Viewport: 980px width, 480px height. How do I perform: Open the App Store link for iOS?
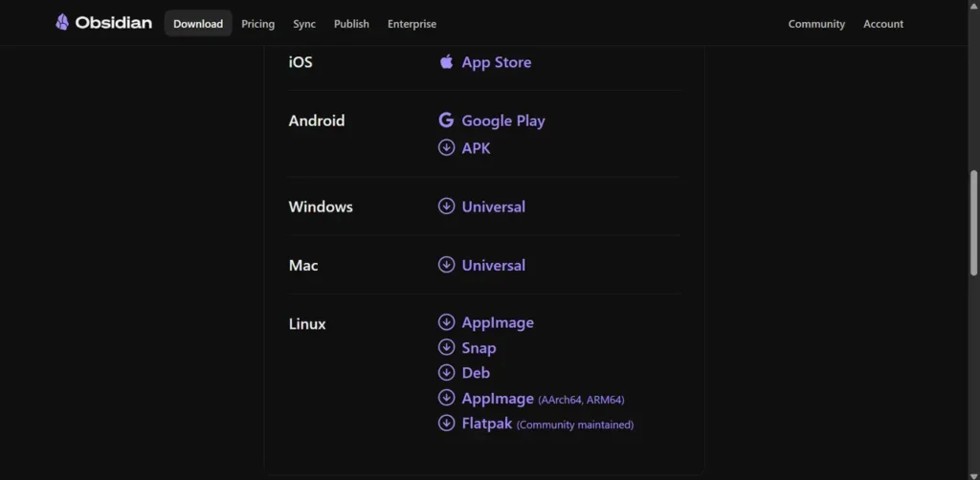click(x=497, y=62)
